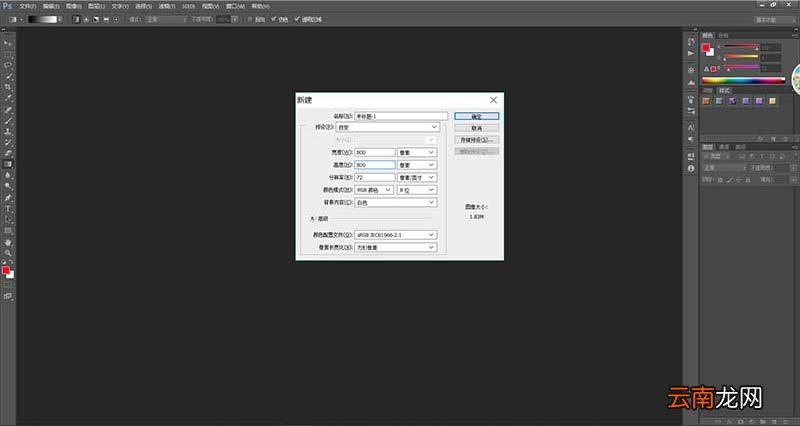Toggle lock position in Layers panel
The height and width of the screenshot is (426, 800).
click(739, 180)
